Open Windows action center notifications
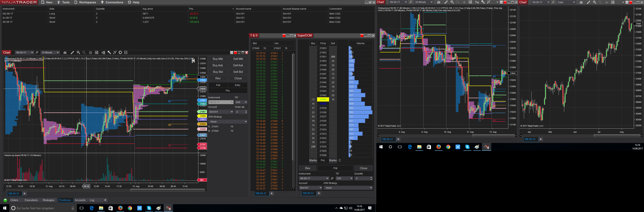Viewport: 644px width, 212px height. click(x=370, y=208)
